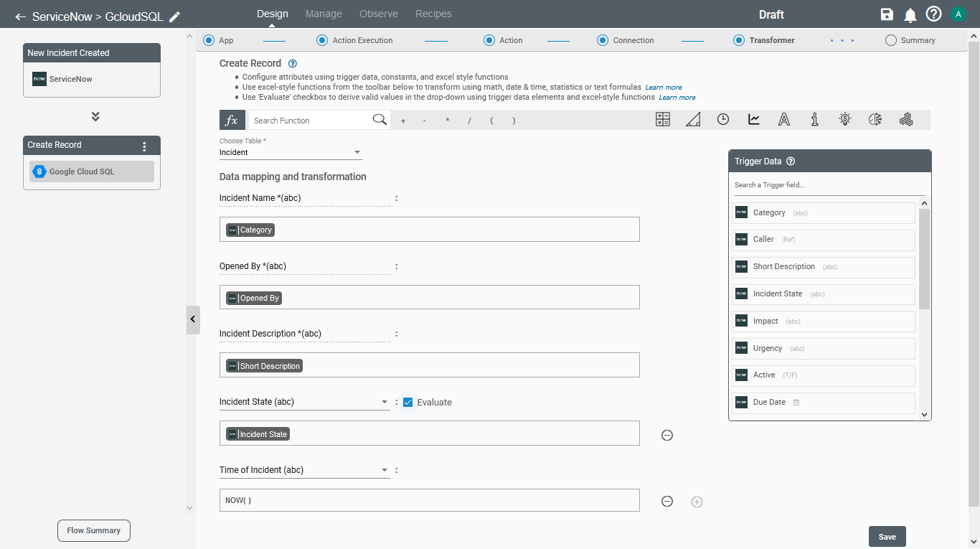Insert the multiply operator

click(x=448, y=121)
